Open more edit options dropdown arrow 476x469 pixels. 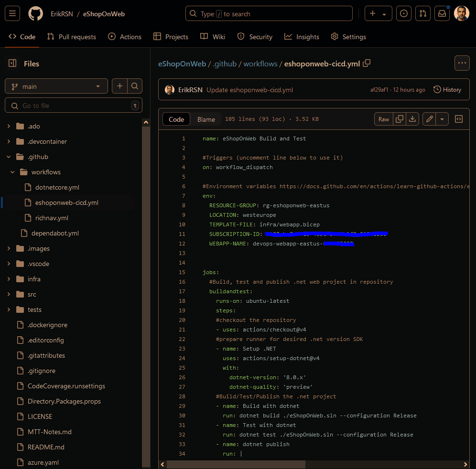(x=442, y=119)
